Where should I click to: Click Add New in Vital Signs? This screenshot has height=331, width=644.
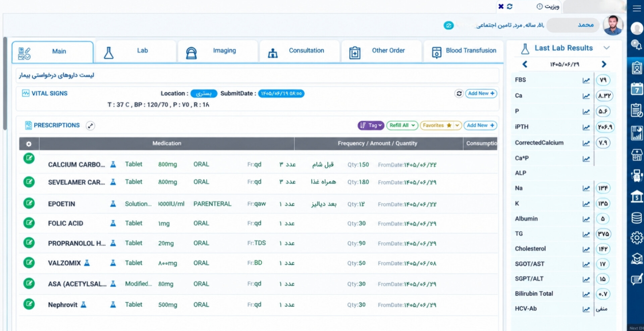[481, 94]
